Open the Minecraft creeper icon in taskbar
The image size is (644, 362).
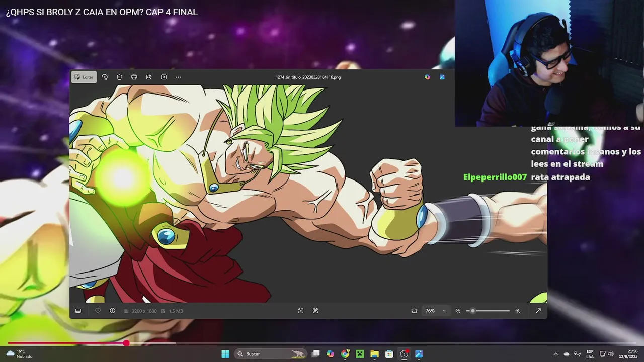[360, 354]
